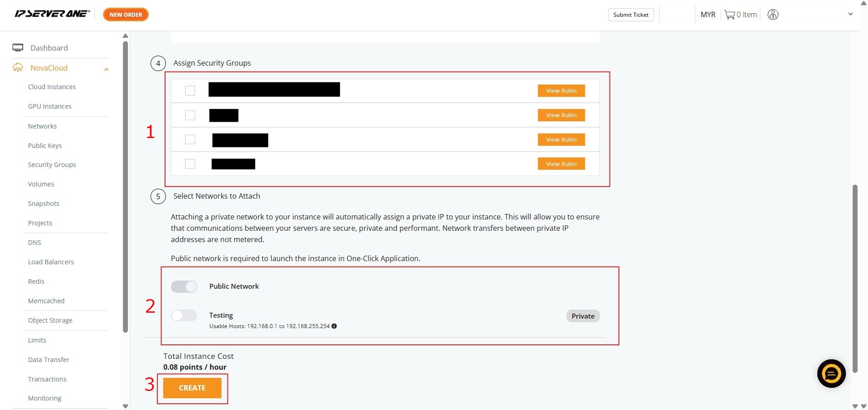Screen dimensions: 868x410
Task: Go to Load Balancers in the sidebar
Action: point(51,262)
